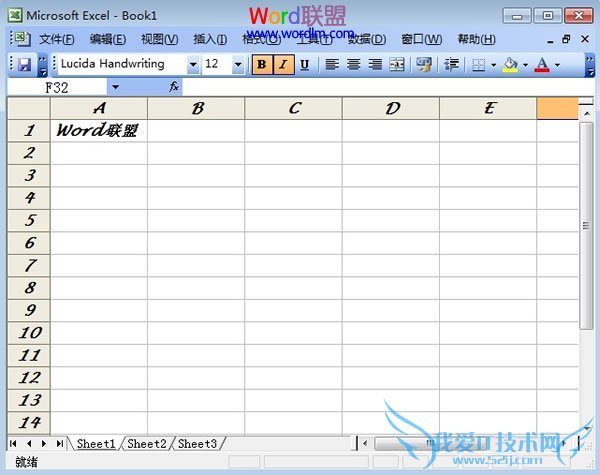Switch to Sheet1 tab
The height and width of the screenshot is (475, 600).
tap(96, 444)
